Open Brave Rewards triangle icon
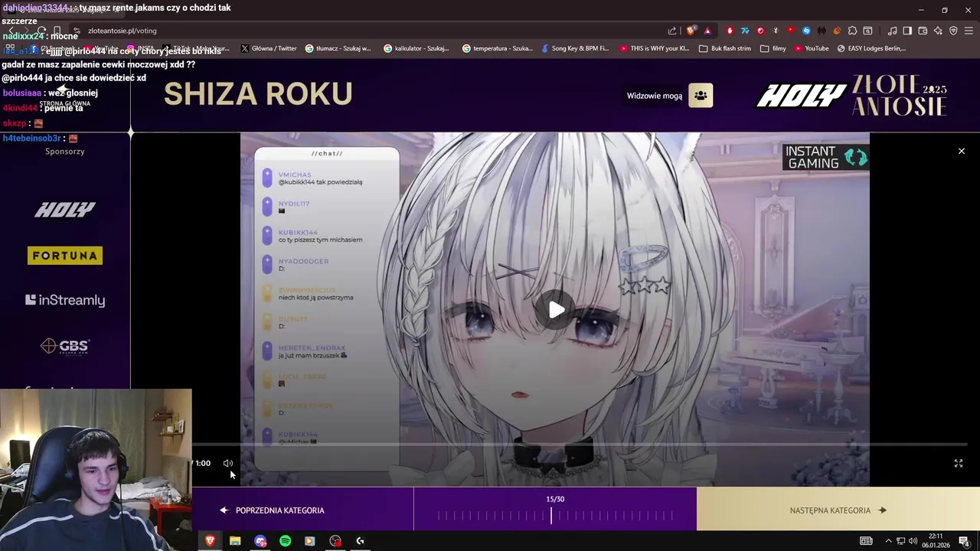The height and width of the screenshot is (551, 980). click(x=707, y=31)
